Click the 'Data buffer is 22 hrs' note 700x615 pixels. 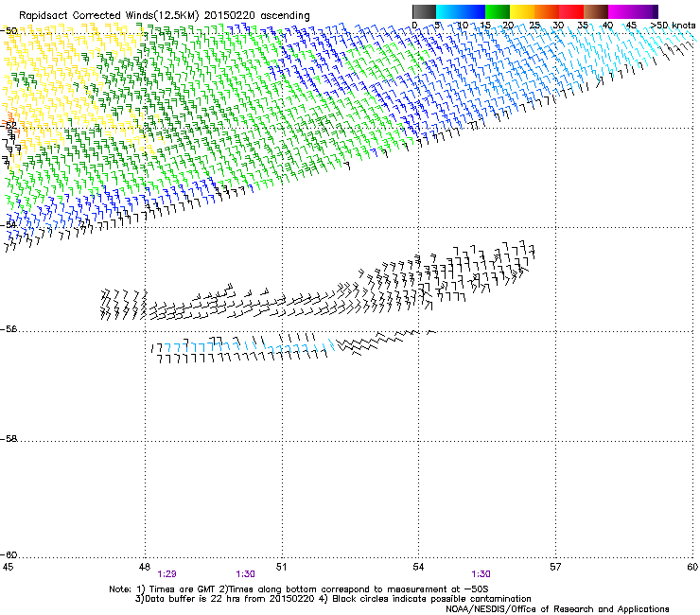pyautogui.click(x=333, y=599)
